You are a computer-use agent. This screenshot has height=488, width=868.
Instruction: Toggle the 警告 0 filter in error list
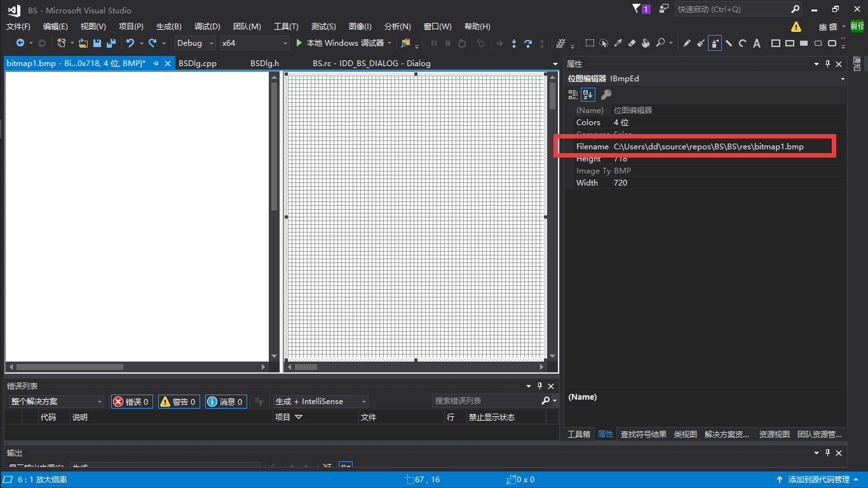click(x=179, y=401)
